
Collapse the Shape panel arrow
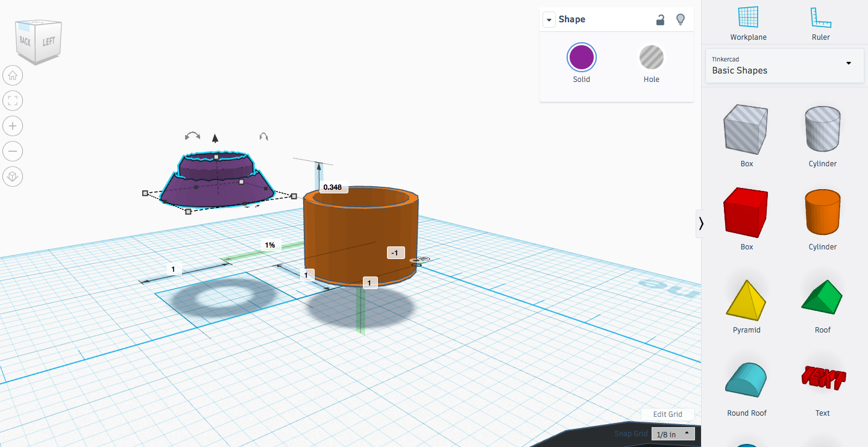pyautogui.click(x=549, y=20)
